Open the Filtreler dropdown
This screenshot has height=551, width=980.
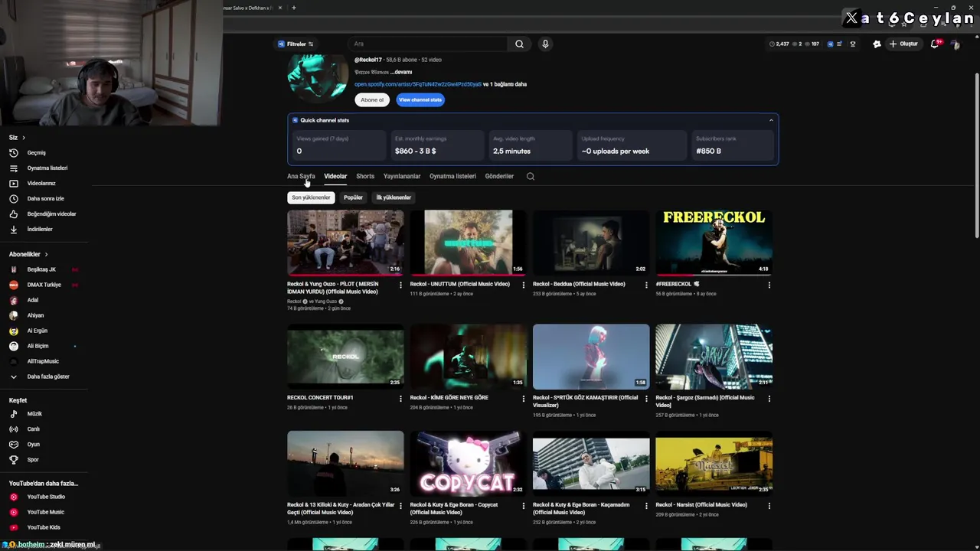pos(296,44)
